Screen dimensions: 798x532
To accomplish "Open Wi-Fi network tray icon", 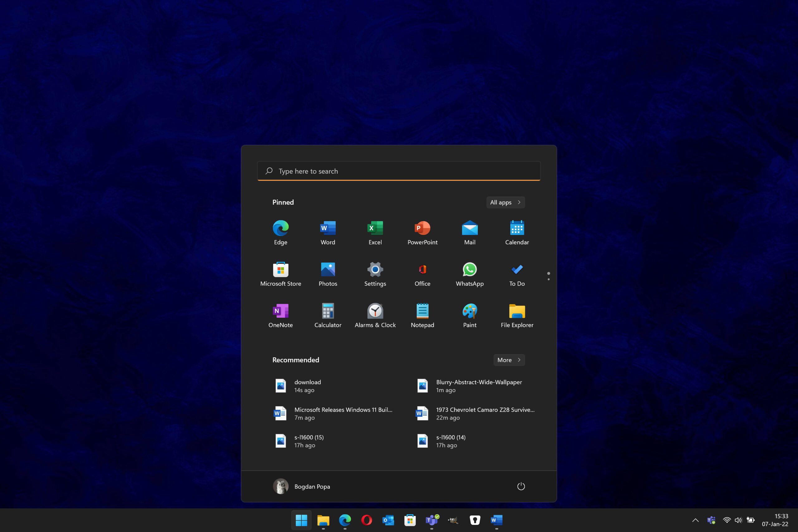I will coord(726,520).
